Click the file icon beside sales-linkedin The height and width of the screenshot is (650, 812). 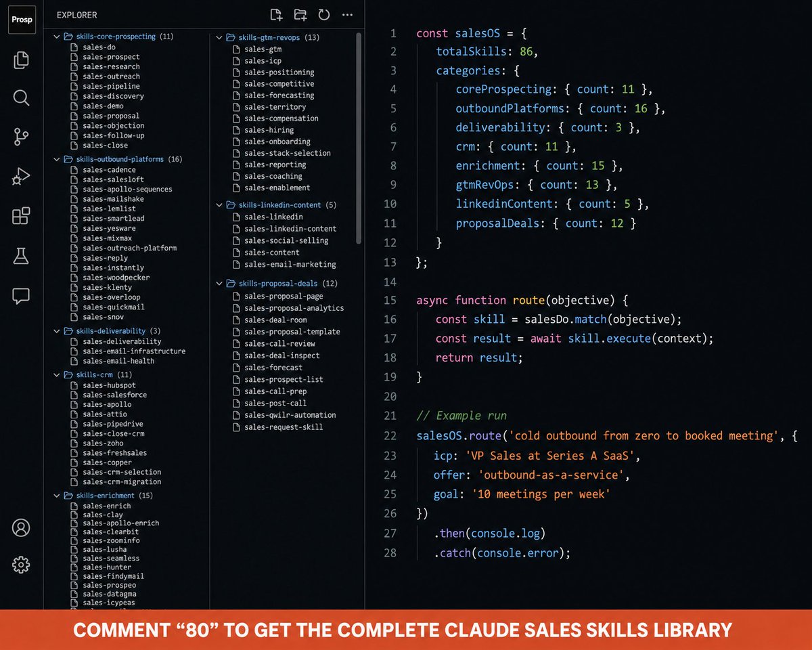point(236,217)
